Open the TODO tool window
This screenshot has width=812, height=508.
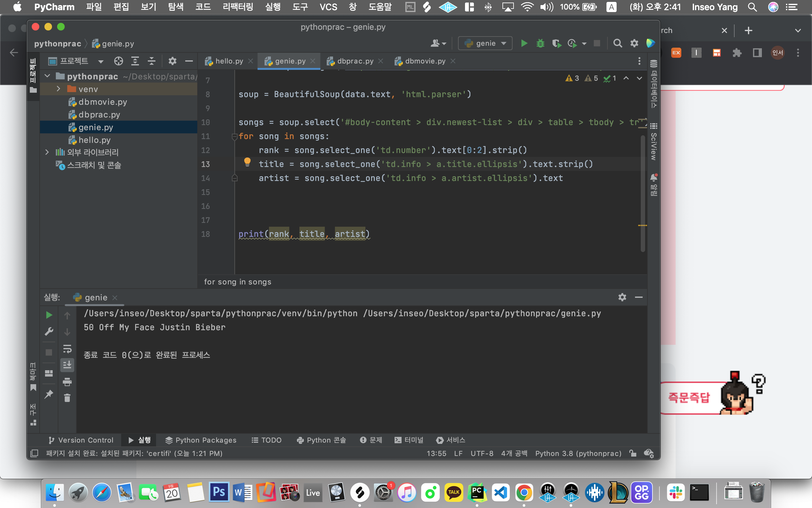coord(266,440)
